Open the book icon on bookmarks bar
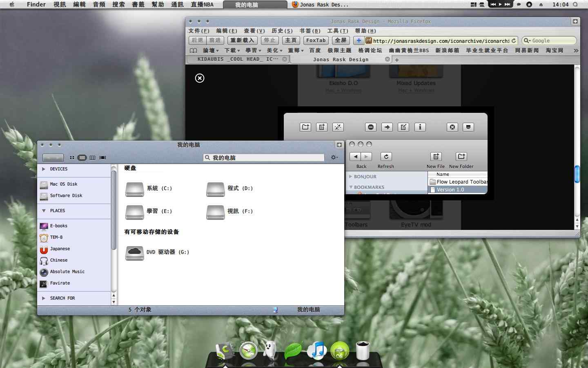 (x=194, y=50)
